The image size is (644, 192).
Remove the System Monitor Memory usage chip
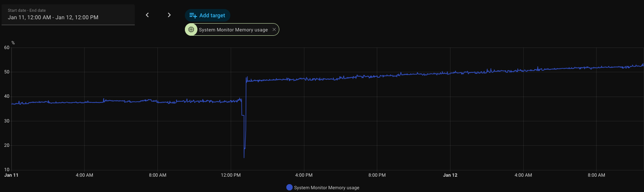(x=274, y=29)
